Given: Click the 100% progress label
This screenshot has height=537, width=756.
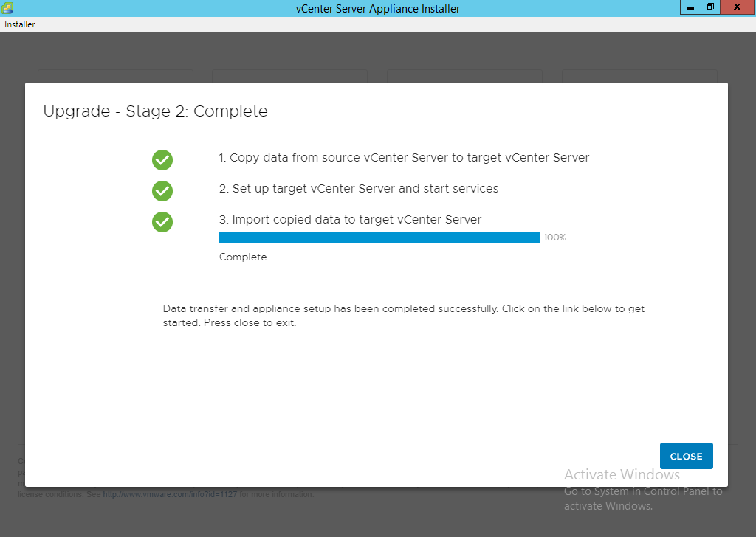Looking at the screenshot, I should click(x=555, y=238).
